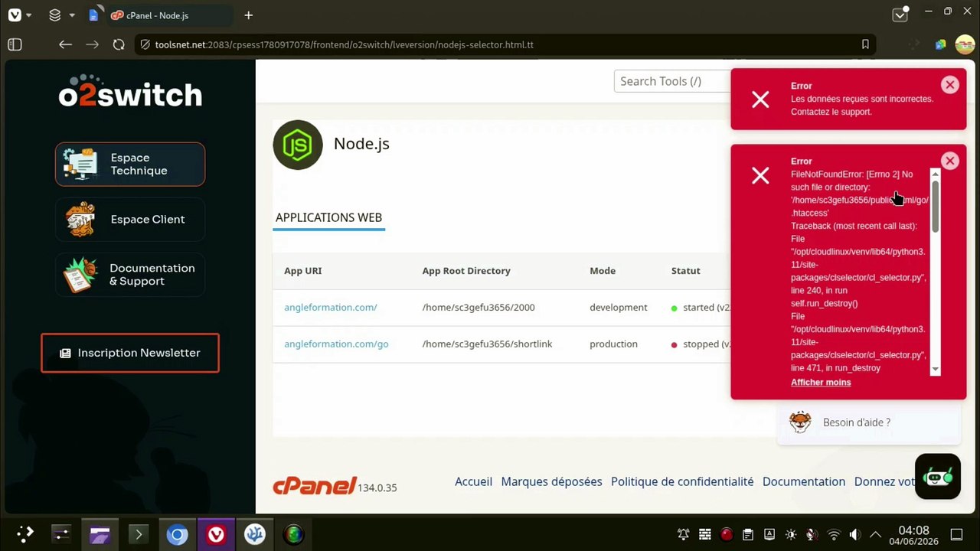980x551 pixels.
Task: Open the Documentation footer link
Action: [804, 481]
